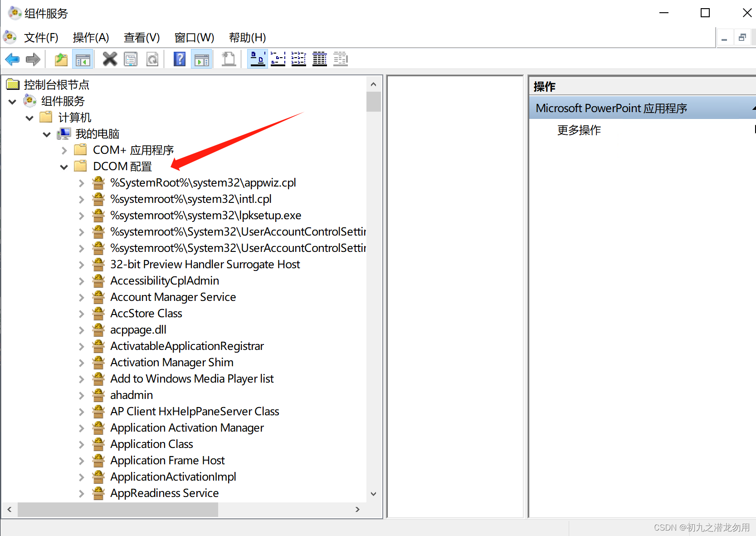Select the 控制台根节点 tree item
Viewport: 756px width, 536px height.
[x=56, y=84]
